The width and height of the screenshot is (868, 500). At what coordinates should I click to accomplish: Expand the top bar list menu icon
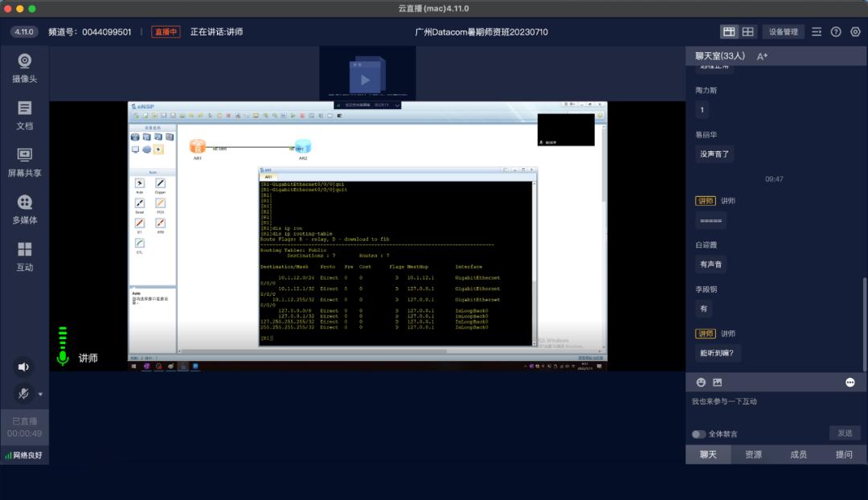(x=817, y=31)
